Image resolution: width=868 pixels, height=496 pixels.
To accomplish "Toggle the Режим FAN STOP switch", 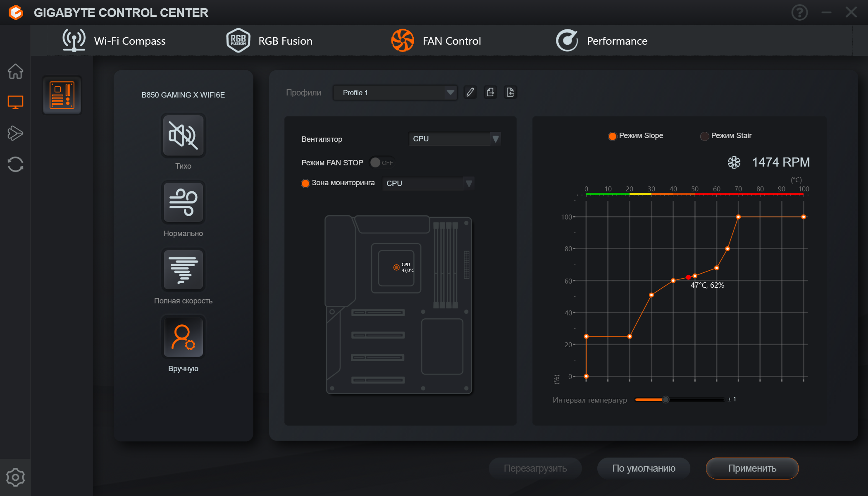I will (x=381, y=162).
